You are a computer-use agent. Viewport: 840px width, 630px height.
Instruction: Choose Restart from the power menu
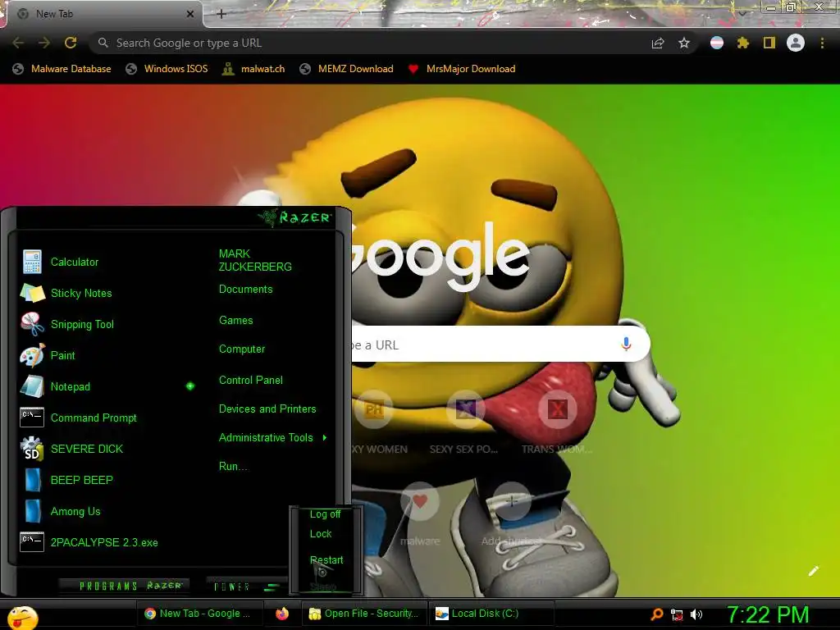pos(326,559)
